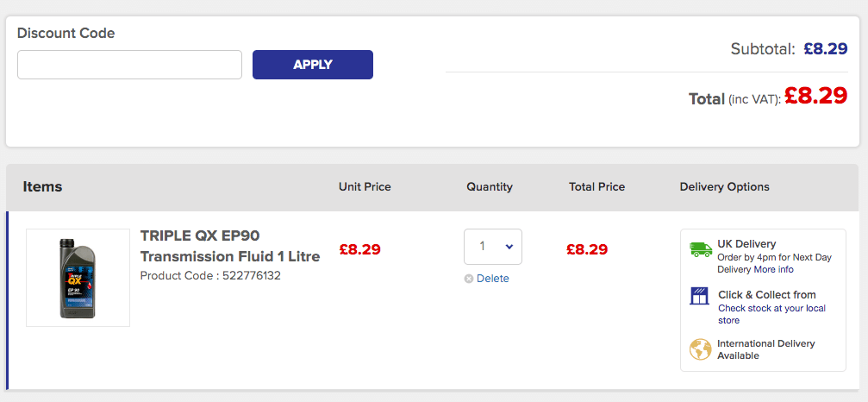Apply the discount code with APPLY button
The width and height of the screenshot is (868, 402).
[x=313, y=65]
